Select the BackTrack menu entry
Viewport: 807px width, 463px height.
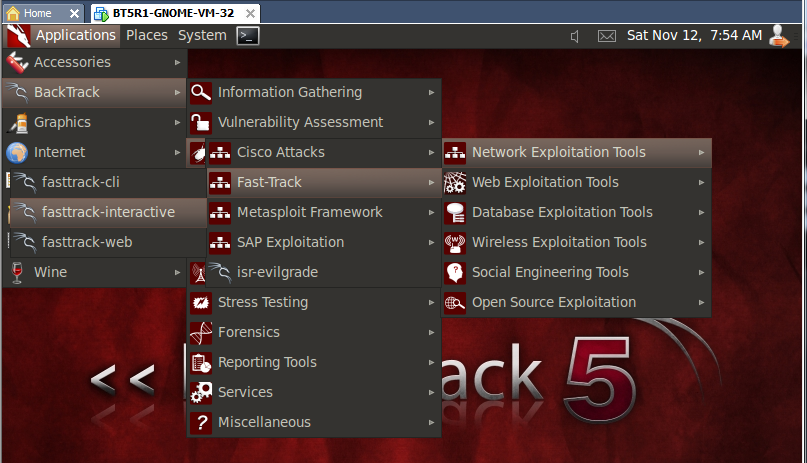point(94,93)
